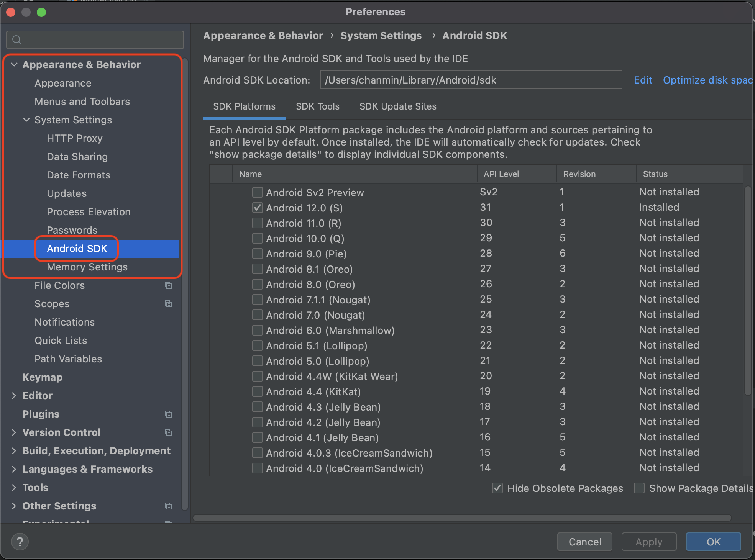This screenshot has width=755, height=560.
Task: Uncheck the Android 12.0 (S) platform
Action: pyautogui.click(x=258, y=208)
